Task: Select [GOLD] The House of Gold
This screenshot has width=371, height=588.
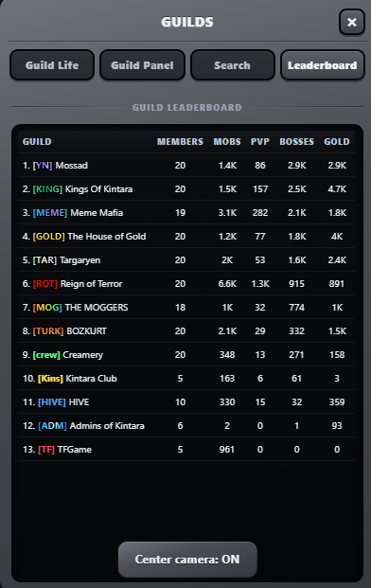Action: tap(186, 237)
